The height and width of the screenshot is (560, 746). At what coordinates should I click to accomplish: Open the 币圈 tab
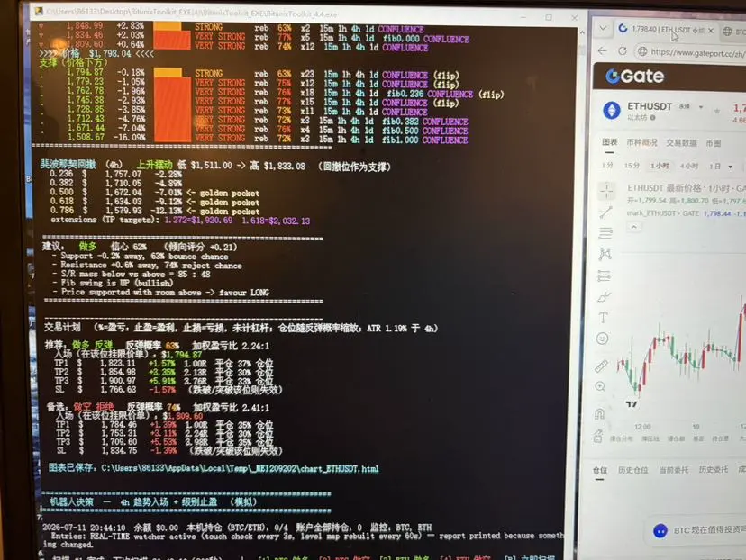tap(714, 143)
